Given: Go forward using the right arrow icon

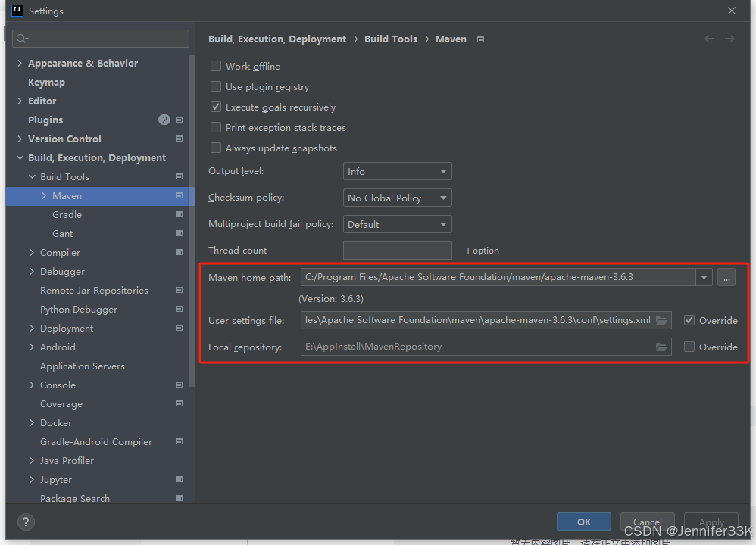Looking at the screenshot, I should tap(730, 39).
